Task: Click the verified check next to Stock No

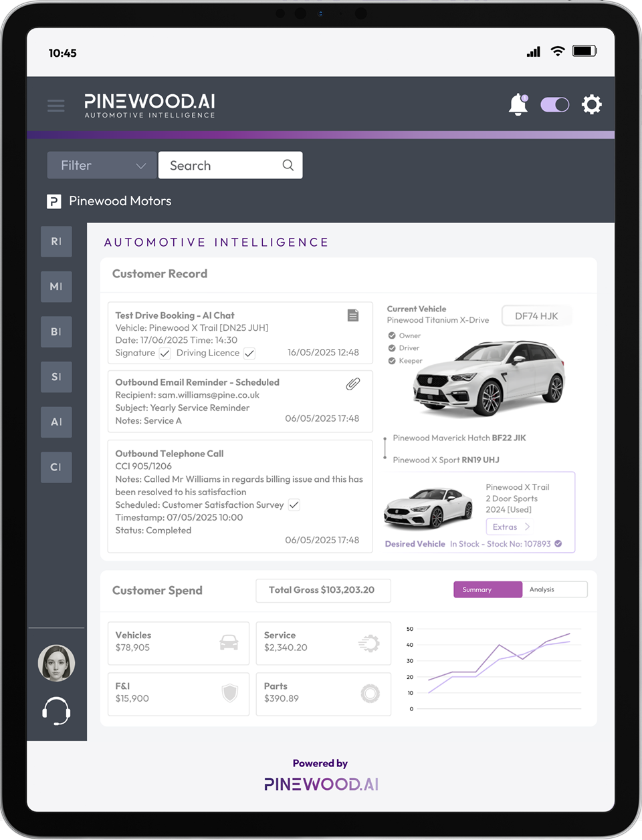Action: [558, 544]
